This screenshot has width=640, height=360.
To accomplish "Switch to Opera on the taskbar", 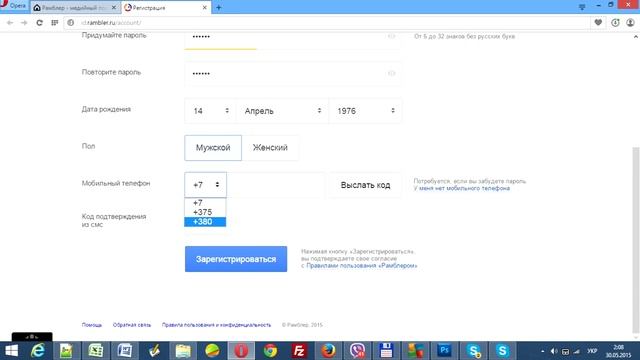I will pos(241,351).
